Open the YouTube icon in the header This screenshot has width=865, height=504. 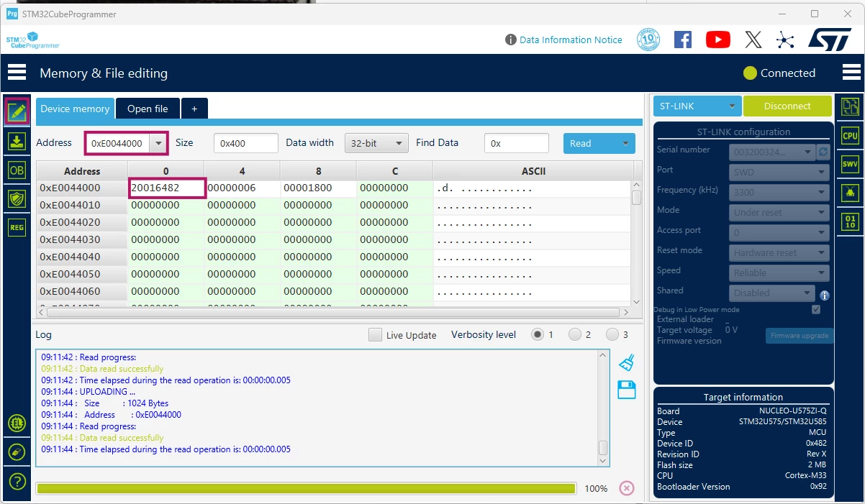[717, 40]
